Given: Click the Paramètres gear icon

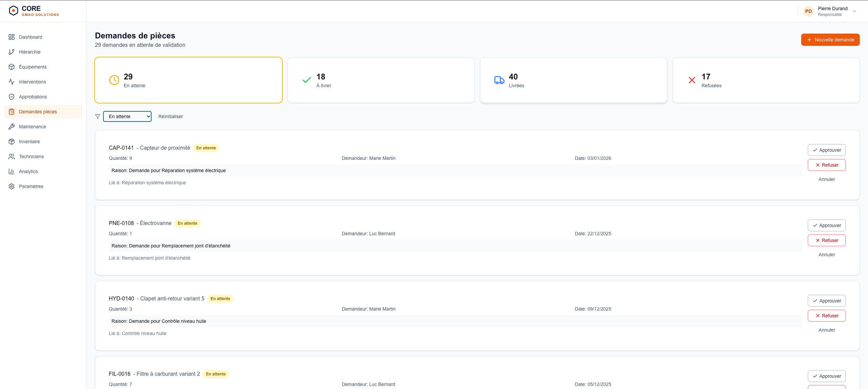Looking at the screenshot, I should [12, 186].
